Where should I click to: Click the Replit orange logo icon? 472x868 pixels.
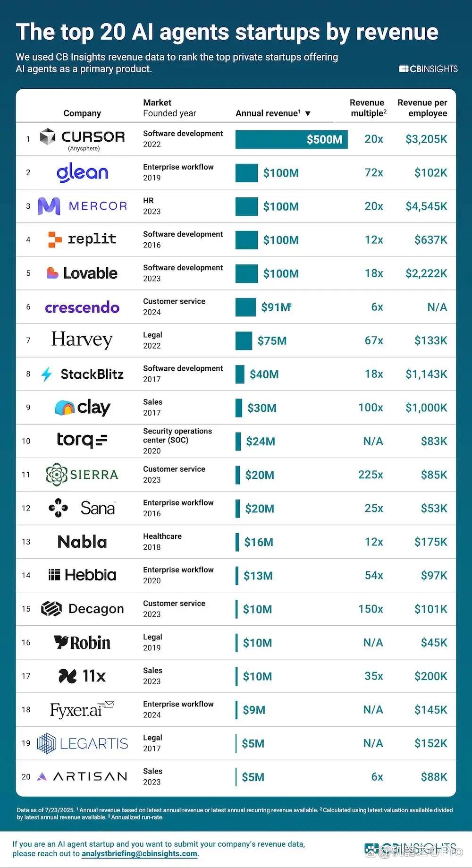(x=55, y=239)
